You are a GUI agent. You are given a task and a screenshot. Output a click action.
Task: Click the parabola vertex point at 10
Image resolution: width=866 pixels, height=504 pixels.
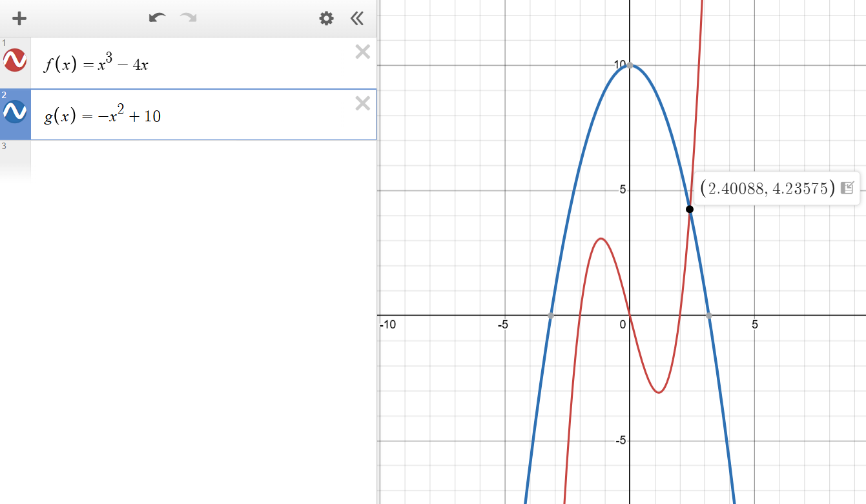click(x=630, y=65)
